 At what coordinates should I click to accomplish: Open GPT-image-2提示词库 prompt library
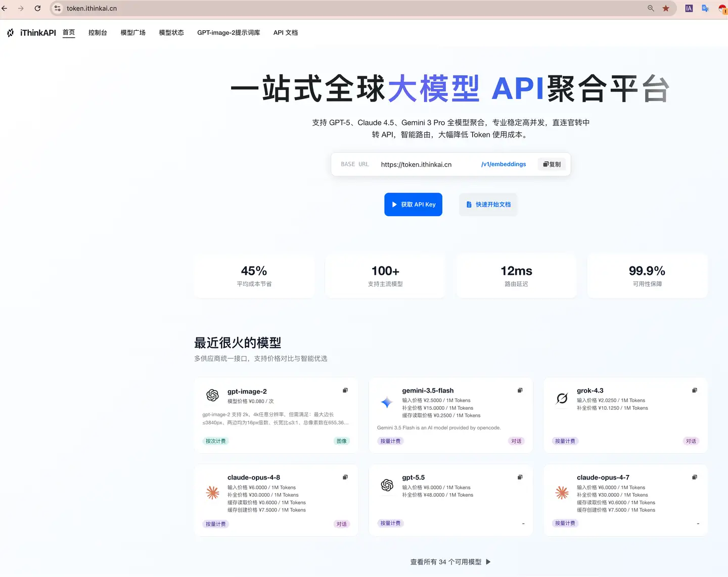tap(229, 33)
